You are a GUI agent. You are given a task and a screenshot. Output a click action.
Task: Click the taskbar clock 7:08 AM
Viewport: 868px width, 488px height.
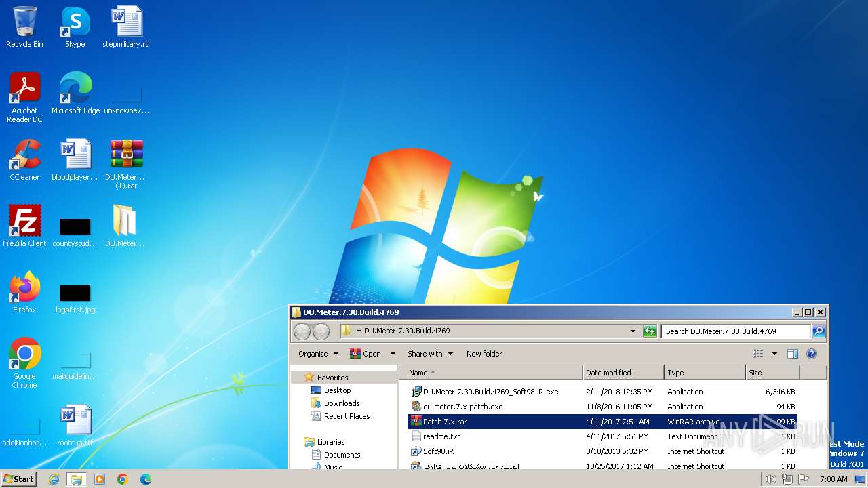(833, 479)
